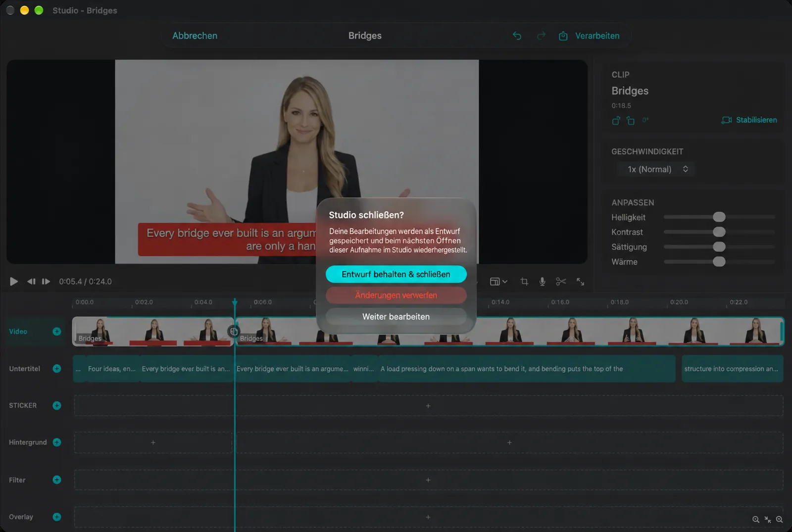Viewport: 792px width, 532px height.
Task: Click the Wärme slider handle
Action: (719, 261)
